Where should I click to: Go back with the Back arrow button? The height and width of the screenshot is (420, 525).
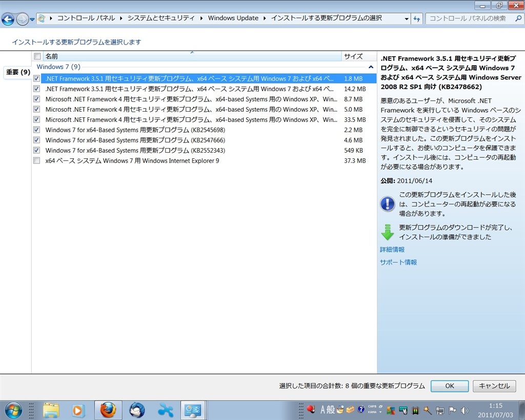coord(8,19)
